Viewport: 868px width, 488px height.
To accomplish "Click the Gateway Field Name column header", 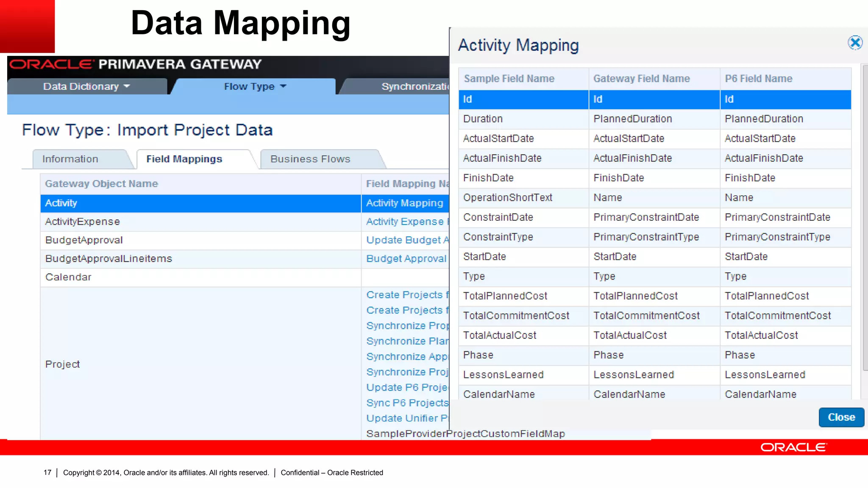I will point(654,79).
